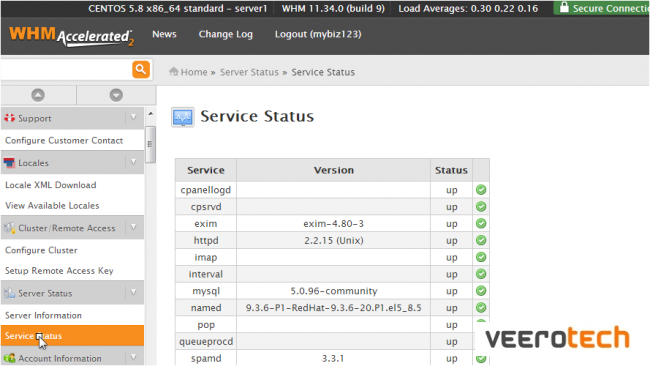Click Server Status breadcrumb link

click(x=249, y=72)
